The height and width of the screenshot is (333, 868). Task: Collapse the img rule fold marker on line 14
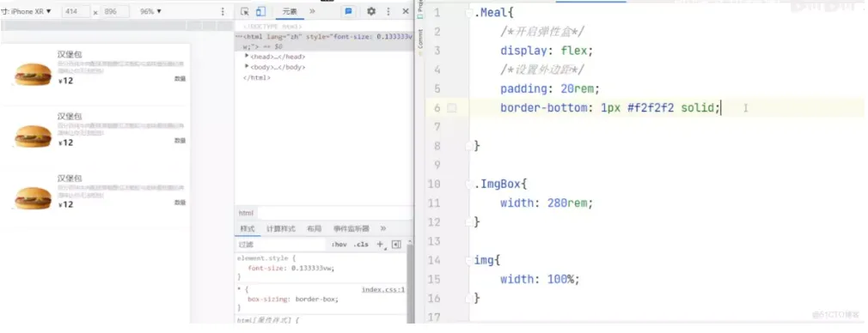point(470,260)
